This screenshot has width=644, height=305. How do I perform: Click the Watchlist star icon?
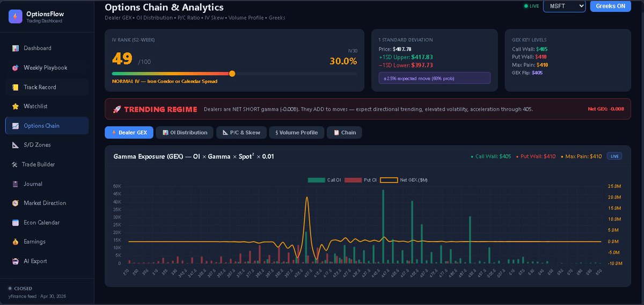pyautogui.click(x=15, y=106)
